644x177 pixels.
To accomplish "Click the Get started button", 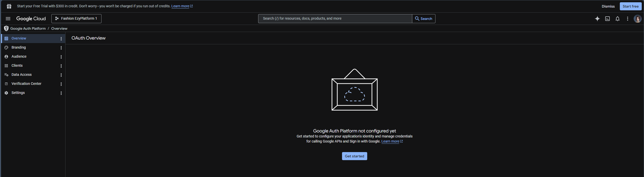I will tap(354, 156).
